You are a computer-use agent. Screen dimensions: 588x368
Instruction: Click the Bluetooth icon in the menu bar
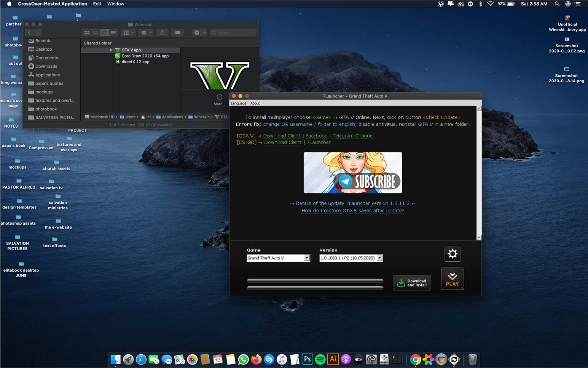pyautogui.click(x=480, y=4)
